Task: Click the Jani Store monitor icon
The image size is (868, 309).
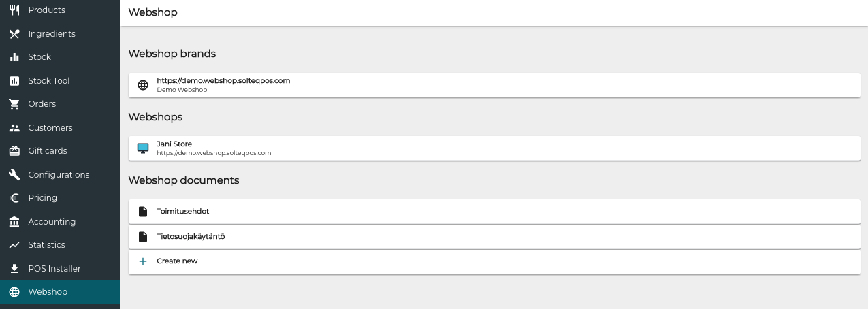Action: (x=143, y=148)
